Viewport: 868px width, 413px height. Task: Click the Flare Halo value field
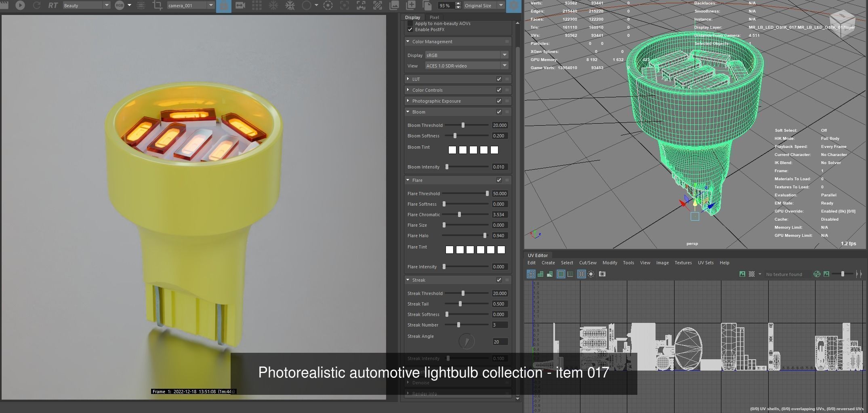500,236
